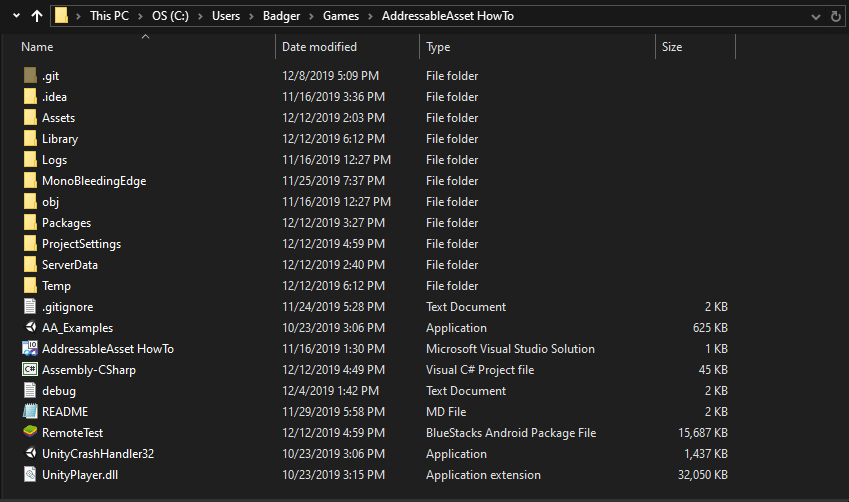Click the '32,050 KB' size cell
The height and width of the screenshot is (502, 849).
click(703, 475)
